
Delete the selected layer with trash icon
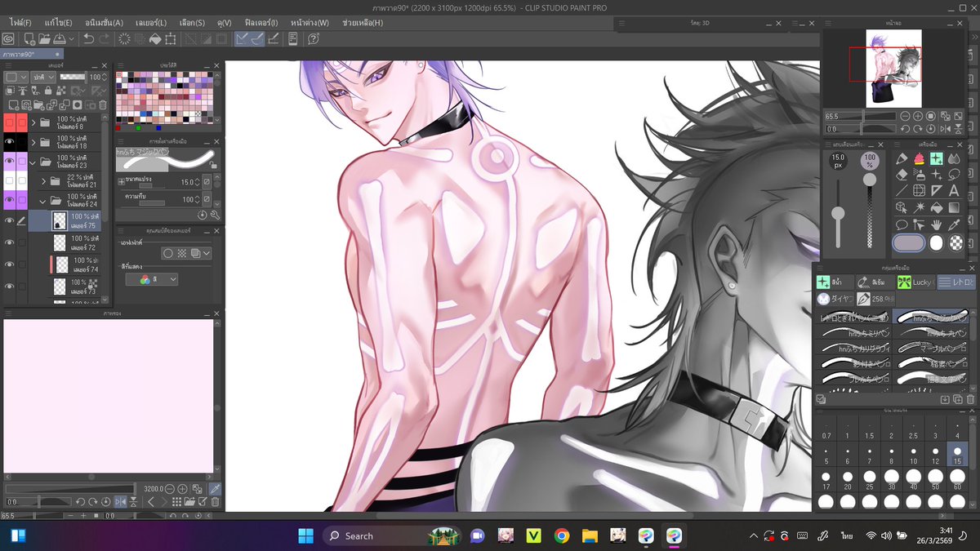102,104
